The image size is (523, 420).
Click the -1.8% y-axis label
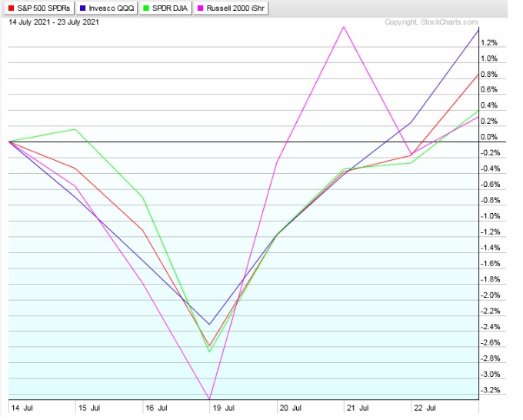pyautogui.click(x=491, y=279)
